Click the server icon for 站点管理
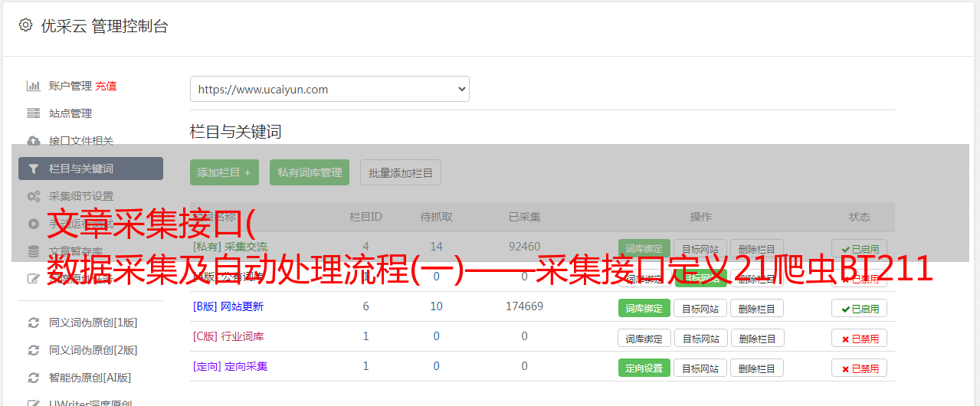The width and height of the screenshot is (980, 406). (33, 113)
